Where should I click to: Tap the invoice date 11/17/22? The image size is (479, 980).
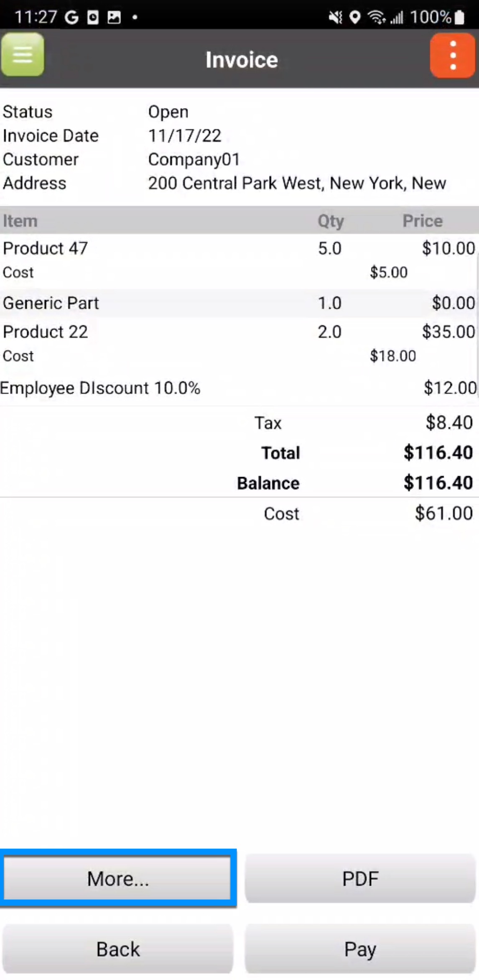[185, 135]
